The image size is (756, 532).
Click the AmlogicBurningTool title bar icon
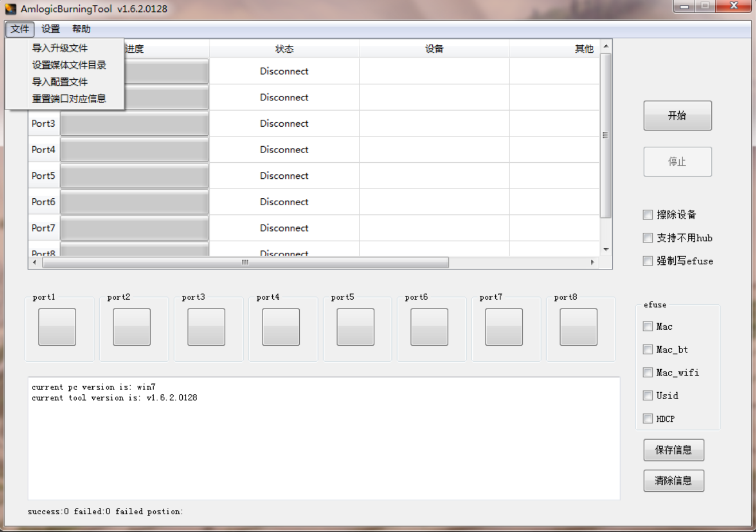click(x=11, y=9)
